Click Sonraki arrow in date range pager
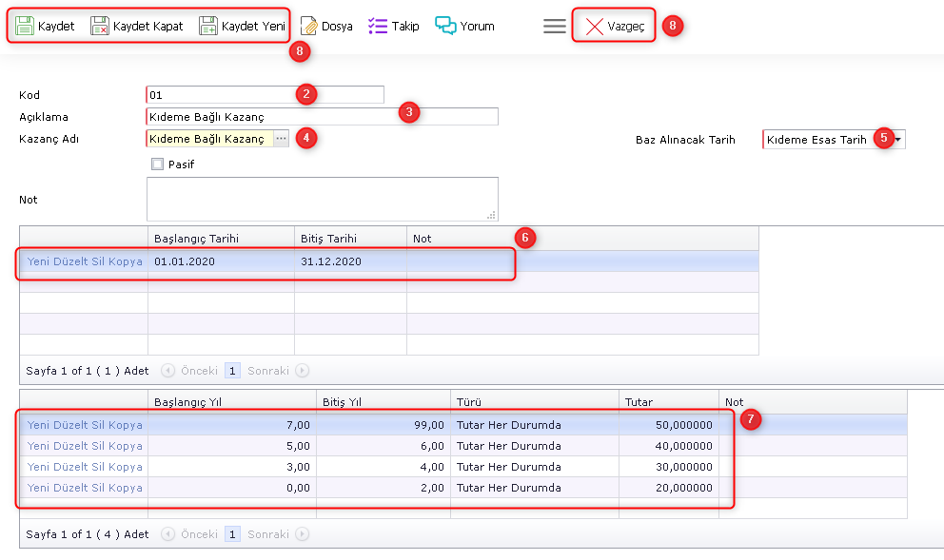This screenshot has height=560, width=944. (303, 371)
